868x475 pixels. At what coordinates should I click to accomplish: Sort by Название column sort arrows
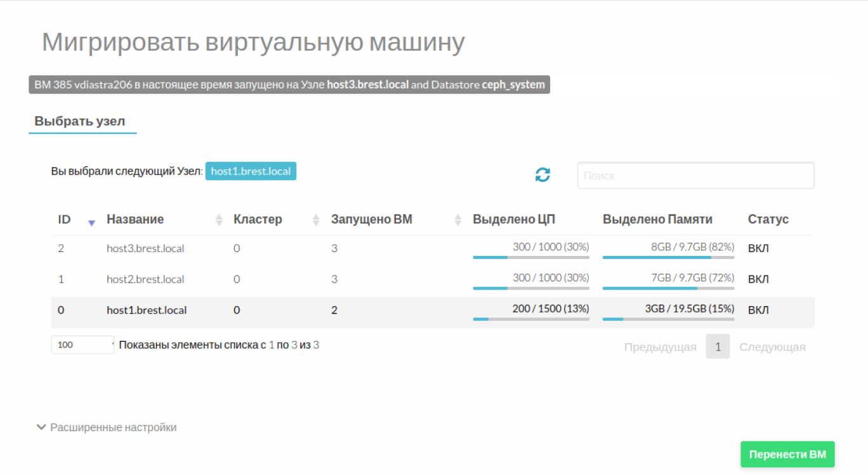[219, 220]
